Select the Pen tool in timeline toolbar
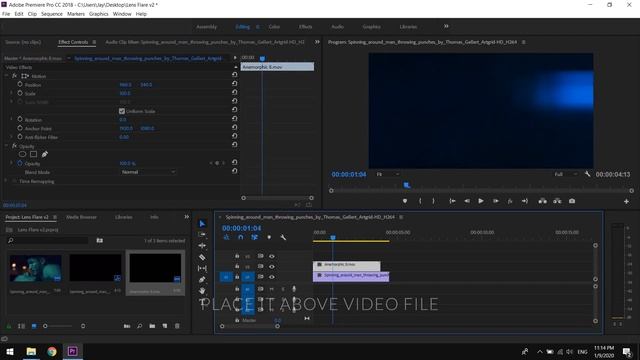 pos(202,280)
